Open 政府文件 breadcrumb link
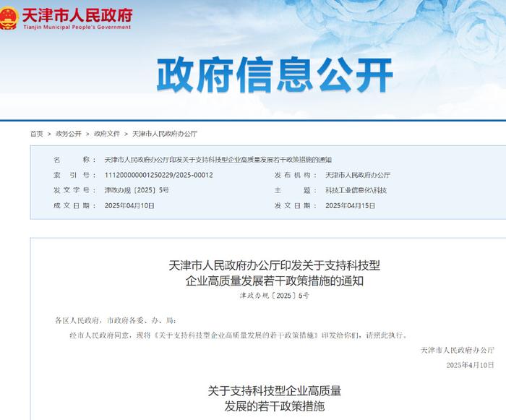The height and width of the screenshot is (420, 506). coord(107,134)
